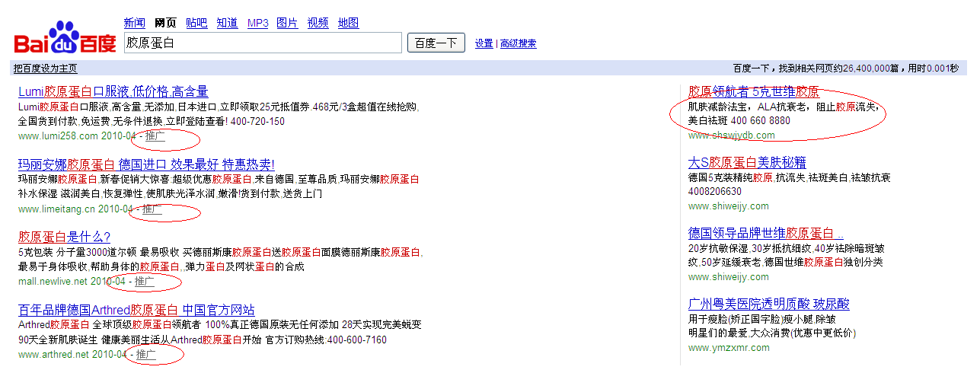Switch to the 贴吧 category

tap(196, 23)
